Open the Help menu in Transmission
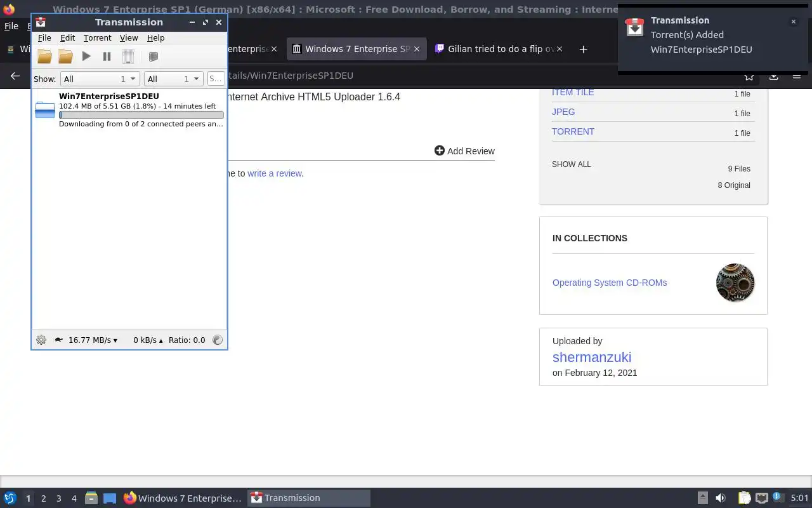 (x=155, y=38)
